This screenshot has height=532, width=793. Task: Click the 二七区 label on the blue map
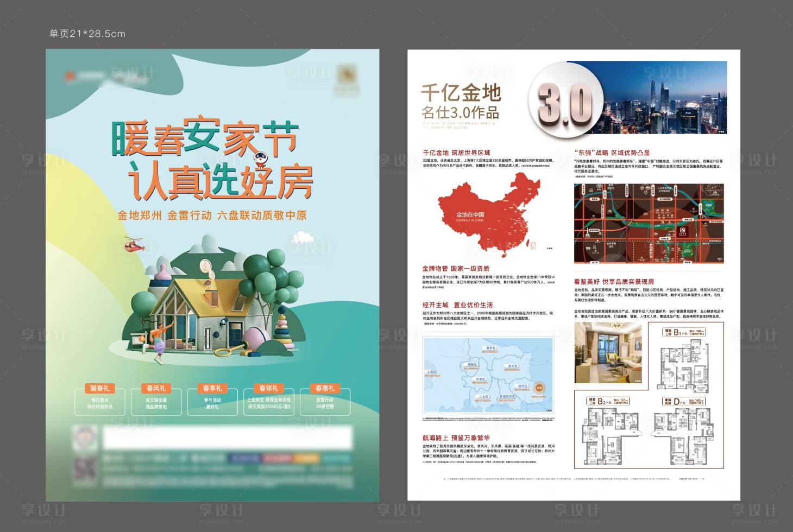pos(483,397)
